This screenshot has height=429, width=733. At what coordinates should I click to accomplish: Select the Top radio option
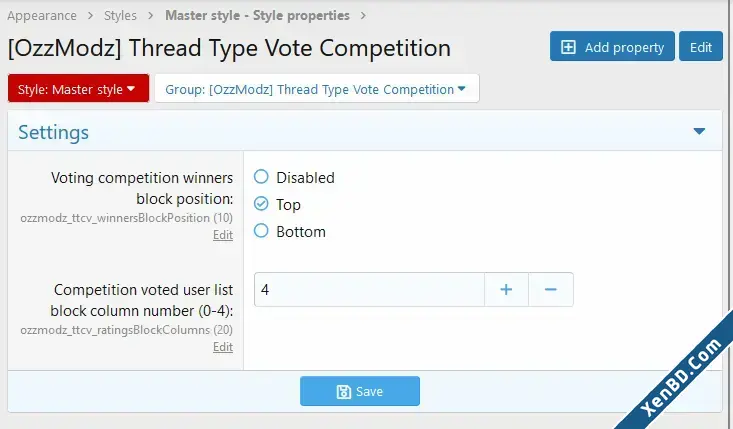pyautogui.click(x=261, y=204)
